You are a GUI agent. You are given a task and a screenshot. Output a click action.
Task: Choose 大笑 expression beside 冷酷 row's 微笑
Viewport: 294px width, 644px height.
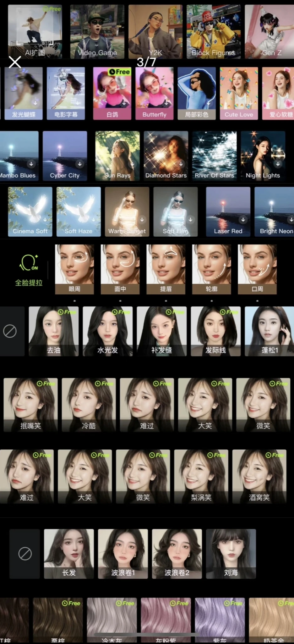pos(205,405)
